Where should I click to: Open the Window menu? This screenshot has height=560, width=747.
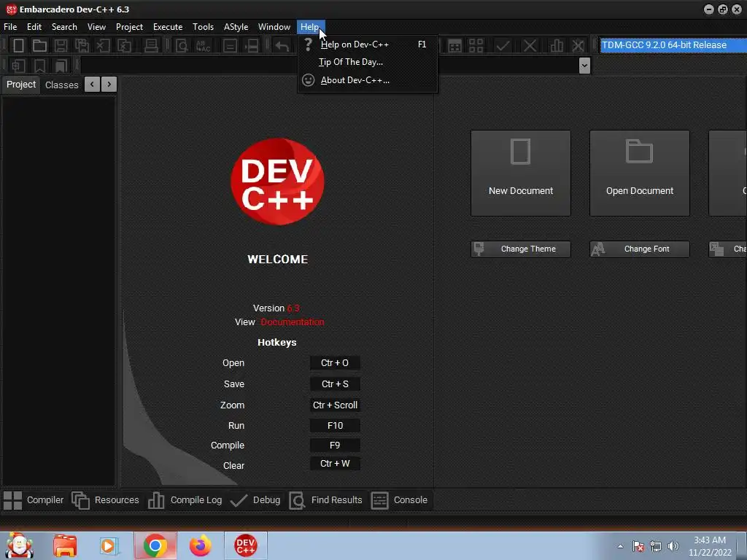[274, 27]
